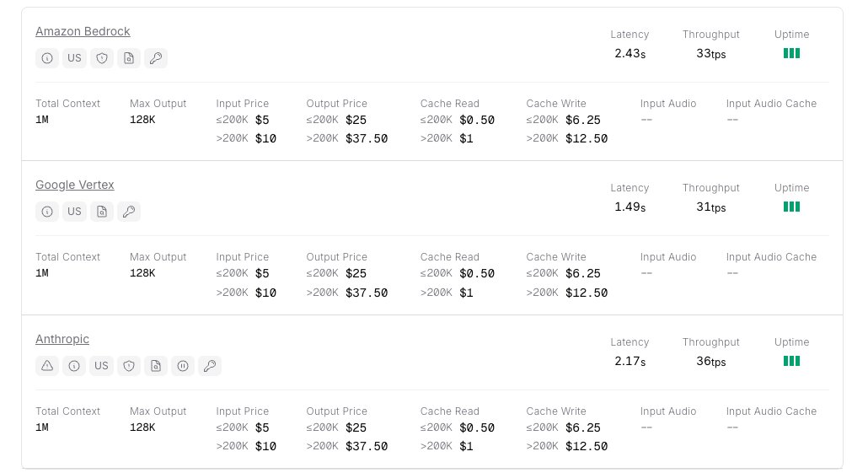868x473 pixels.
Task: Open the Anthropic provider link
Action: coord(62,339)
